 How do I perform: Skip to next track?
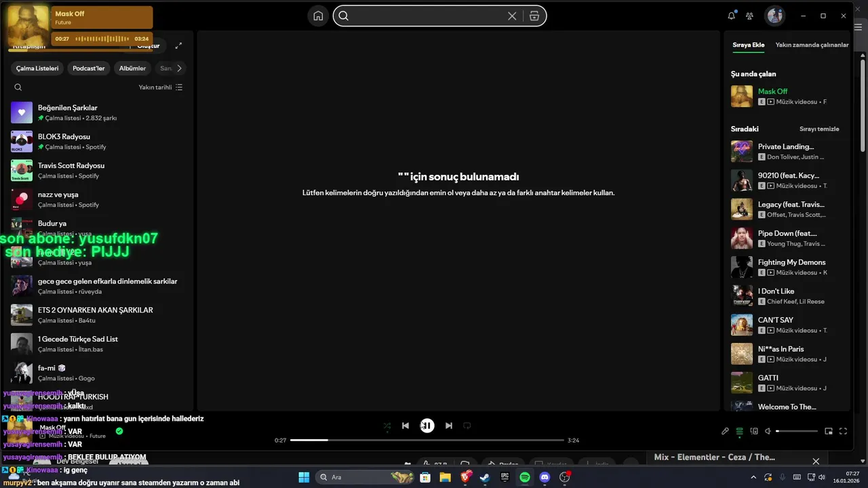click(x=448, y=426)
